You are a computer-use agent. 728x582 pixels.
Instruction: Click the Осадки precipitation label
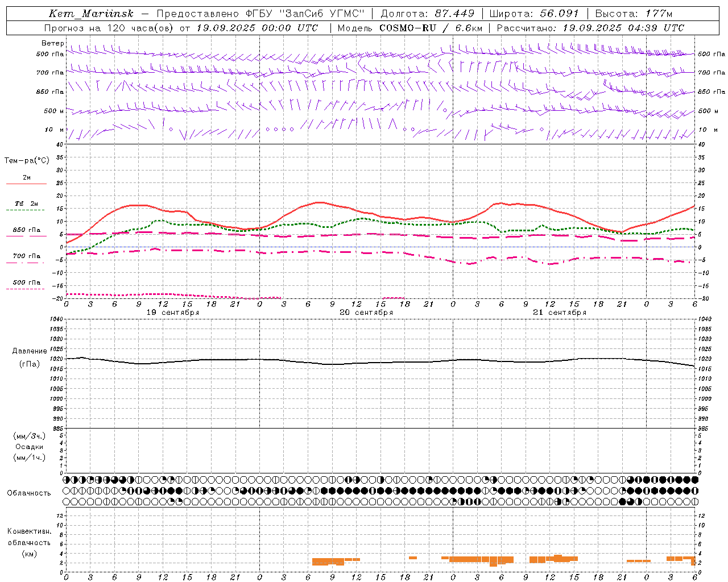pos(30,447)
